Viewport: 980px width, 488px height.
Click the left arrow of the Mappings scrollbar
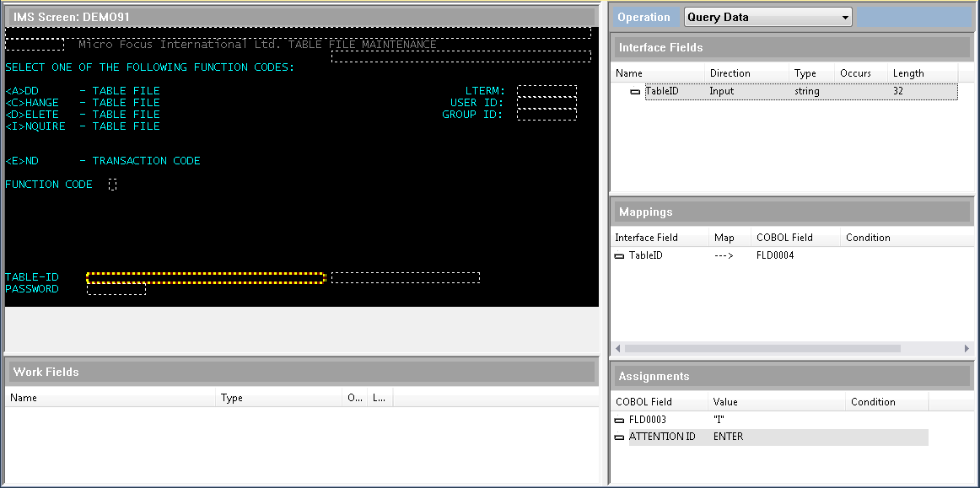pyautogui.click(x=617, y=348)
